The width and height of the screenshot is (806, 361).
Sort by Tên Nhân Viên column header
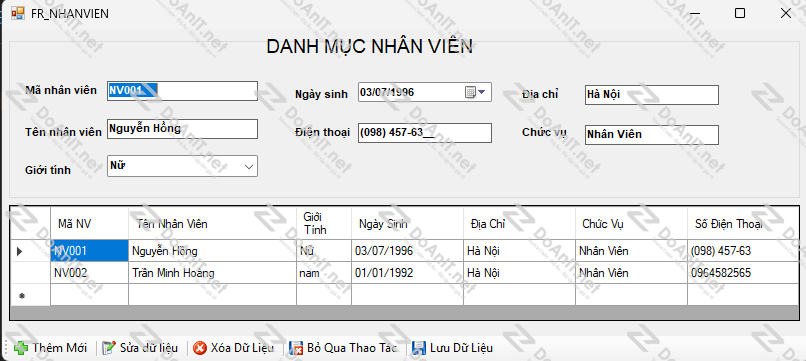point(212,223)
